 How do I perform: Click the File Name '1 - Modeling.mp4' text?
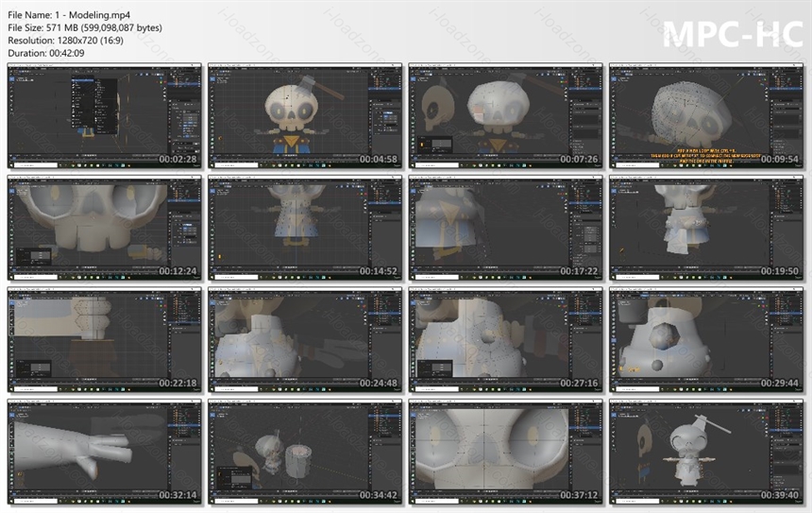pyautogui.click(x=69, y=15)
